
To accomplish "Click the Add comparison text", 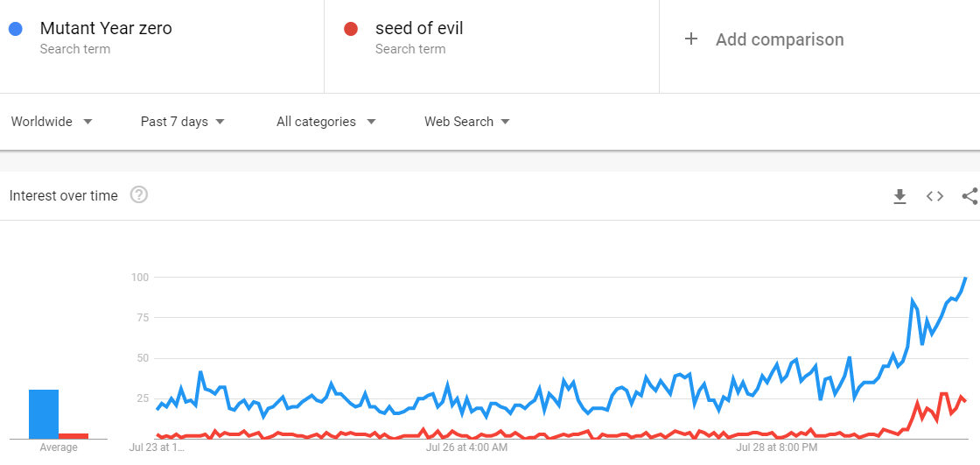I will (x=780, y=39).
